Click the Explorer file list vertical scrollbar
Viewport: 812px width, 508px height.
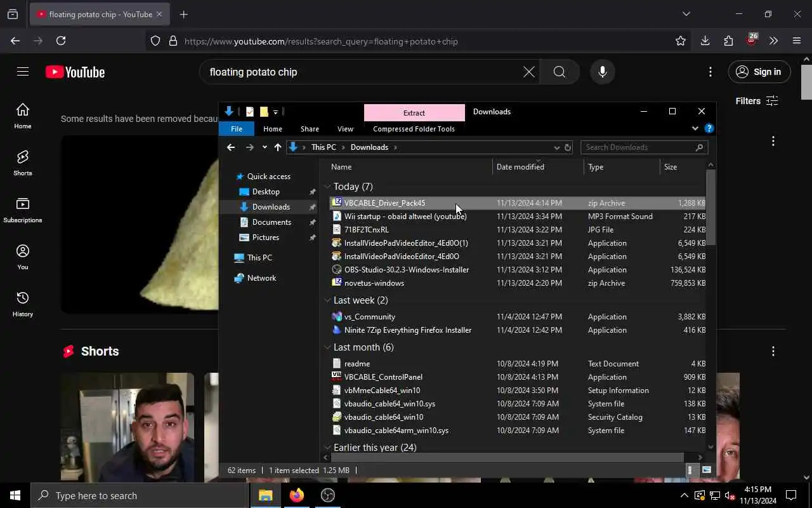(x=710, y=208)
